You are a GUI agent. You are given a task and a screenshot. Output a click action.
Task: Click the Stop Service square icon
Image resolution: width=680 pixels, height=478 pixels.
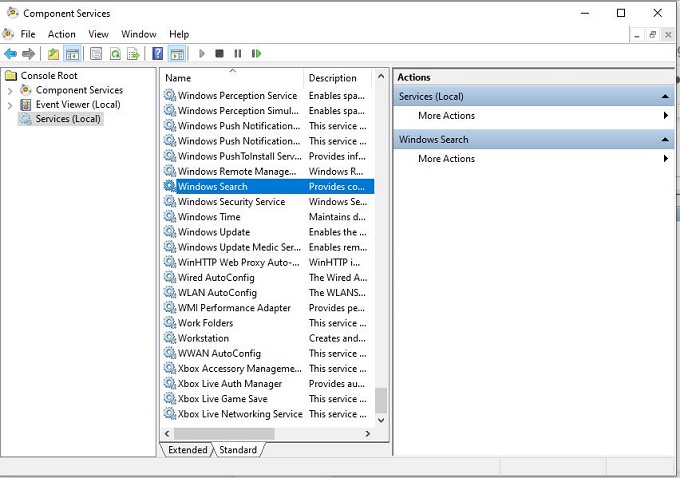[x=219, y=54]
